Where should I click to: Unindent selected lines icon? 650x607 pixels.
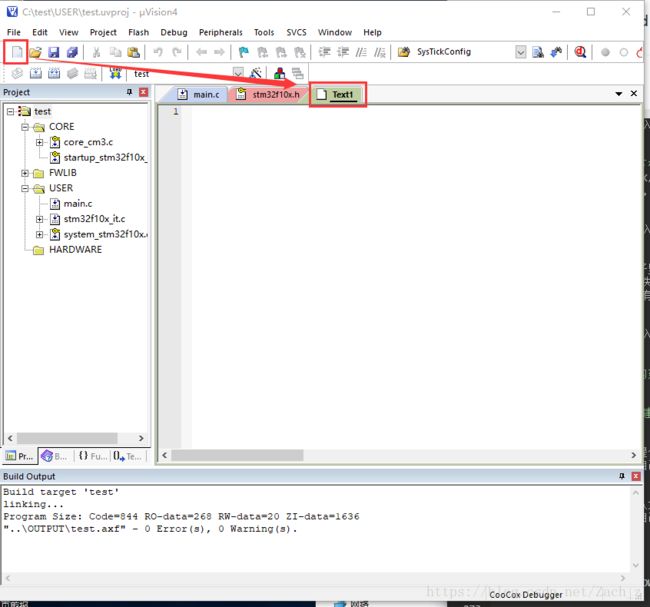[x=343, y=52]
